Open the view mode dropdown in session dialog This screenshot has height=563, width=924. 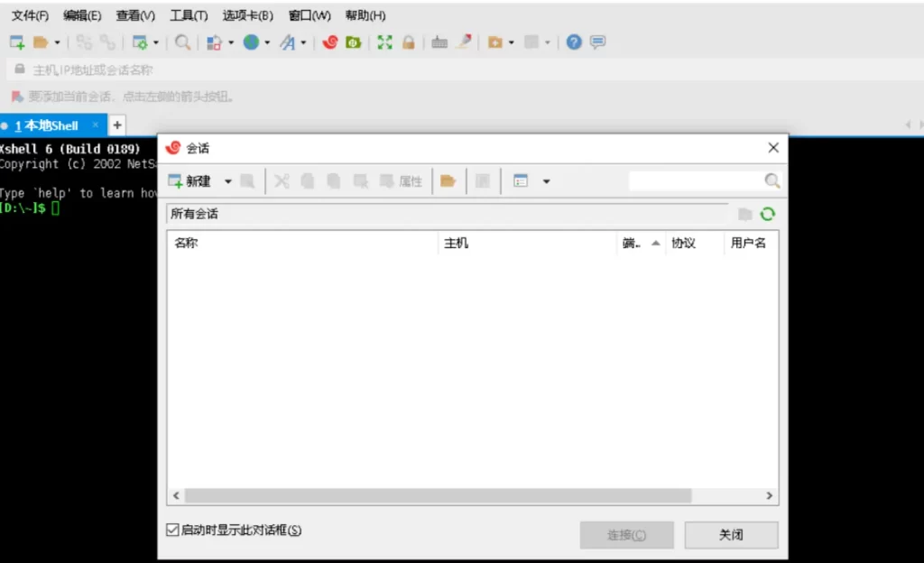[544, 180]
